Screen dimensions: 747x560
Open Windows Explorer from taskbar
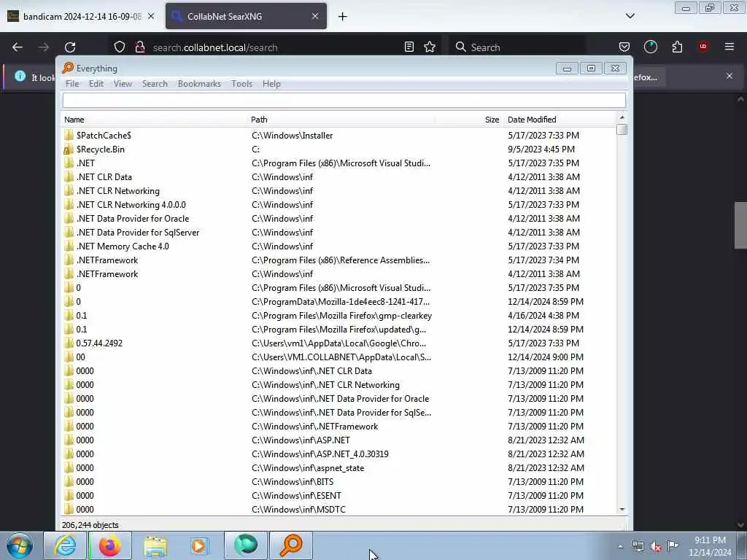coord(155,545)
